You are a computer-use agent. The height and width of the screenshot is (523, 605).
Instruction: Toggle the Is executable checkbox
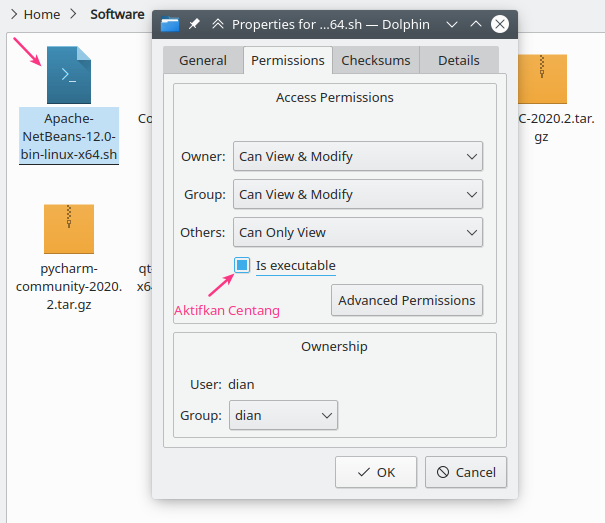click(242, 265)
